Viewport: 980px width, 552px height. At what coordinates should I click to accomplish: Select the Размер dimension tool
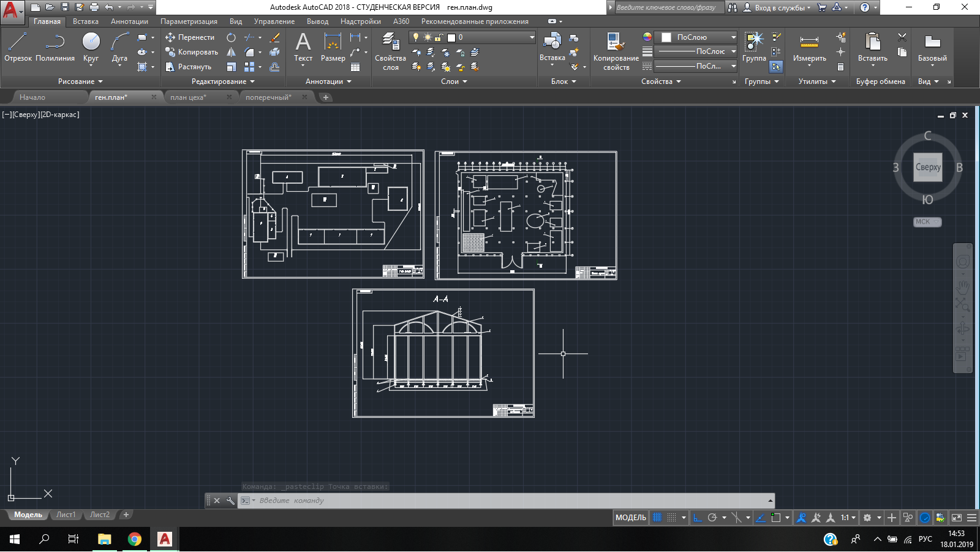point(333,47)
